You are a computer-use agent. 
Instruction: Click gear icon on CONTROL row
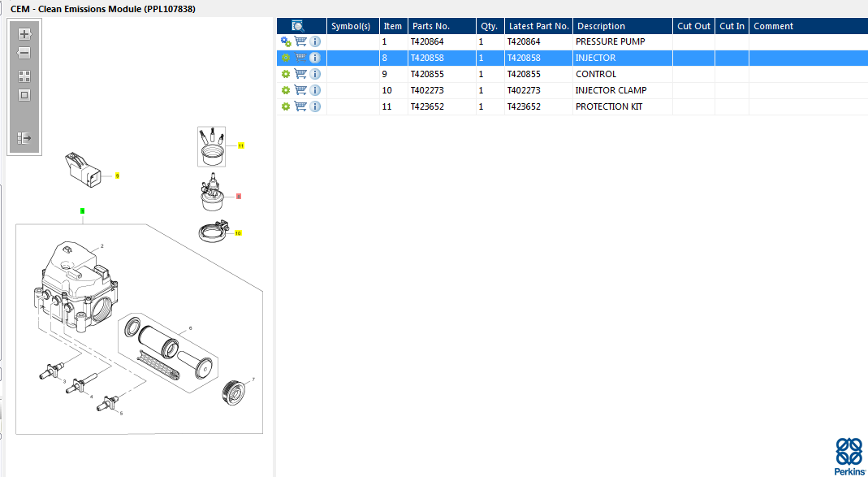pos(286,74)
